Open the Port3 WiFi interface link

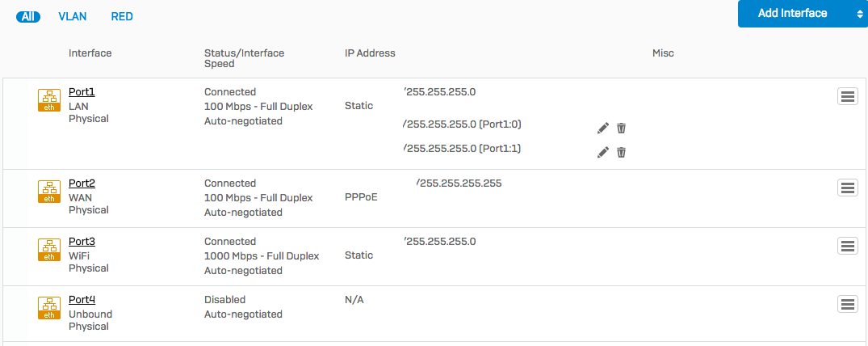pyautogui.click(x=82, y=241)
